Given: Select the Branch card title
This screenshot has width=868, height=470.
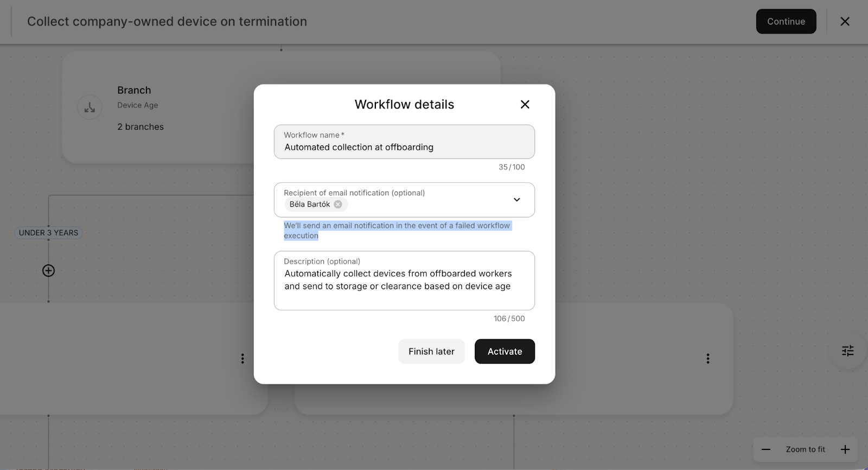Looking at the screenshot, I should click(x=134, y=90).
